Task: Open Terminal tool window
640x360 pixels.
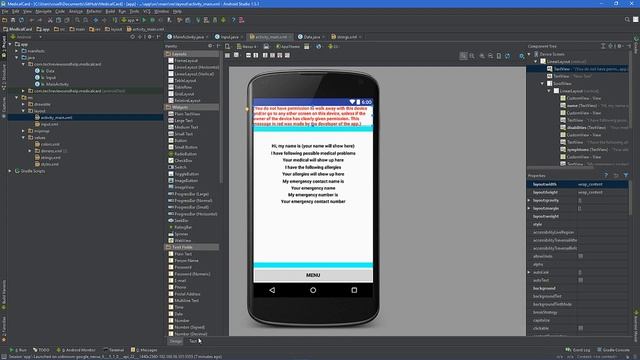Action: tap(114, 350)
